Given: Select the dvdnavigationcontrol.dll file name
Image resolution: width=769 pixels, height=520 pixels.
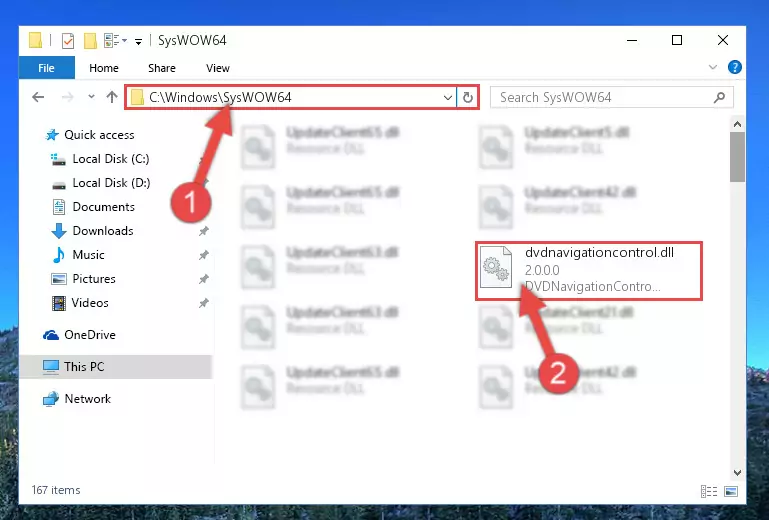Looking at the screenshot, I should click(599, 253).
